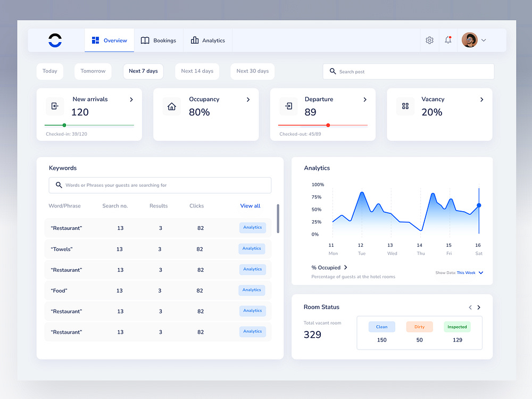Click magnifier icon in Search post field

(x=333, y=71)
